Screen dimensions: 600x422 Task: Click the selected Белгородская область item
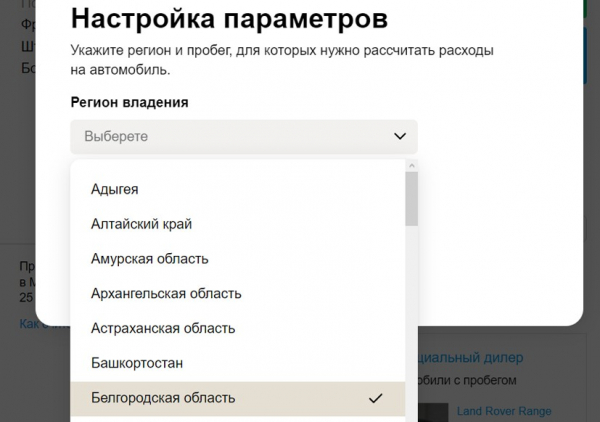(x=163, y=398)
